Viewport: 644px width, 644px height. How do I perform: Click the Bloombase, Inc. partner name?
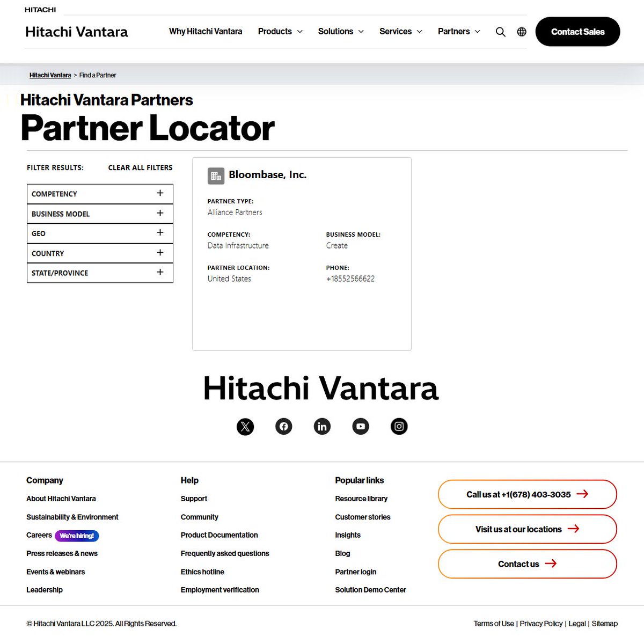[x=268, y=175]
